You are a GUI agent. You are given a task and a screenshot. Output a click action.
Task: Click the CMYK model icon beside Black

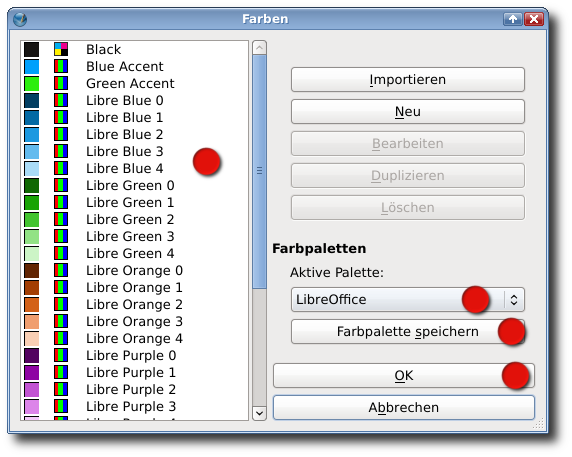(61, 49)
